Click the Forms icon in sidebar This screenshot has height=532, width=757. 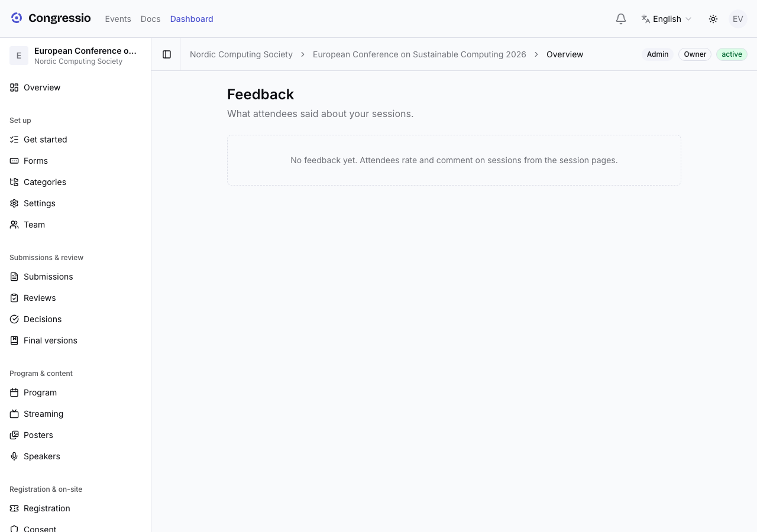tap(14, 161)
